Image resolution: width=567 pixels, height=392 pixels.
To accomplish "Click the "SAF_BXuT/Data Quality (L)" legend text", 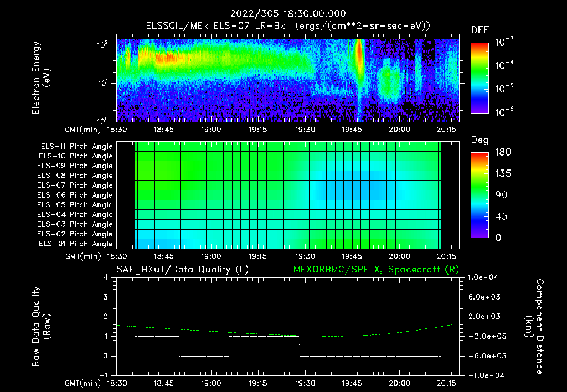I will tap(183, 270).
